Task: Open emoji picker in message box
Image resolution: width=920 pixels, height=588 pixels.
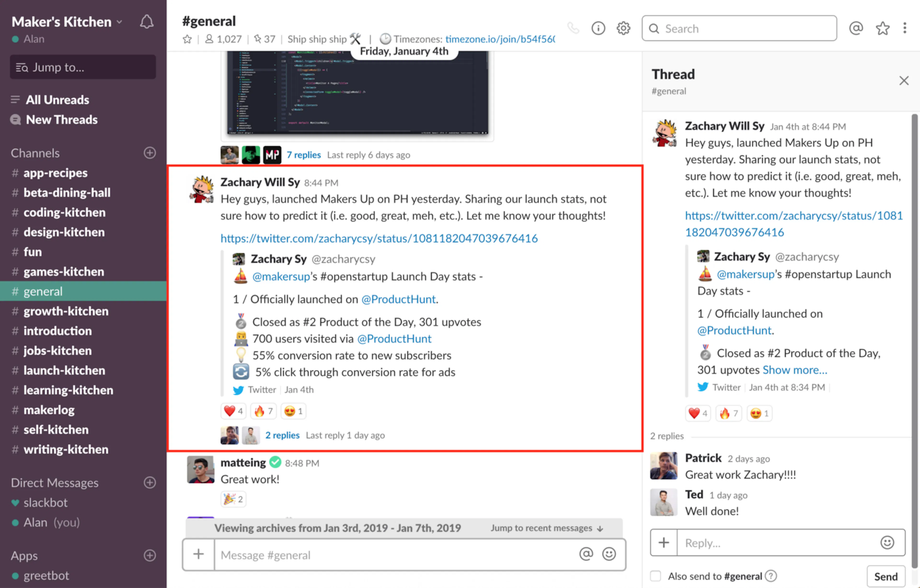Action: click(x=609, y=554)
